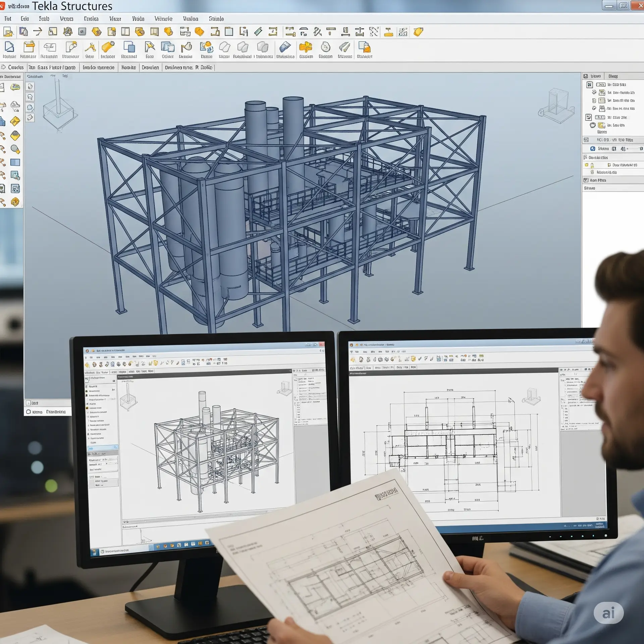Switch to the 'Blugy' tab in right panel
Screen dimensions: 644x644
click(x=613, y=76)
